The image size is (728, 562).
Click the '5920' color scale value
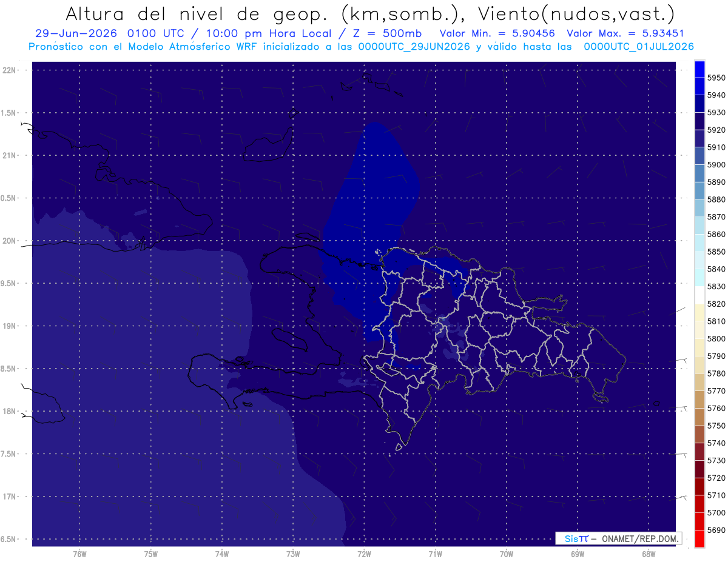click(716, 130)
